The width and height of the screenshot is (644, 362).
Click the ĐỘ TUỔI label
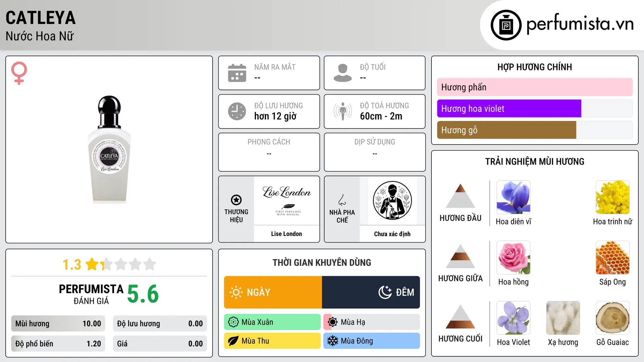(373, 67)
